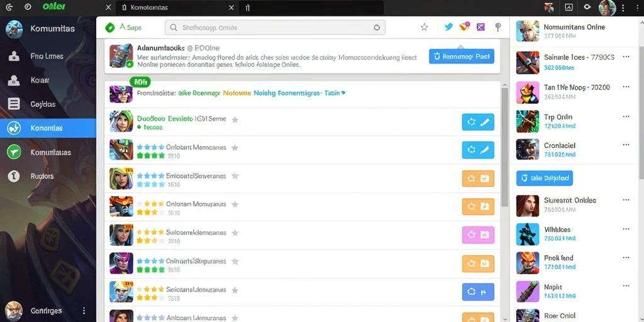Click the main list vertical scrollbar
The height and width of the screenshot is (322, 644).
(x=505, y=147)
